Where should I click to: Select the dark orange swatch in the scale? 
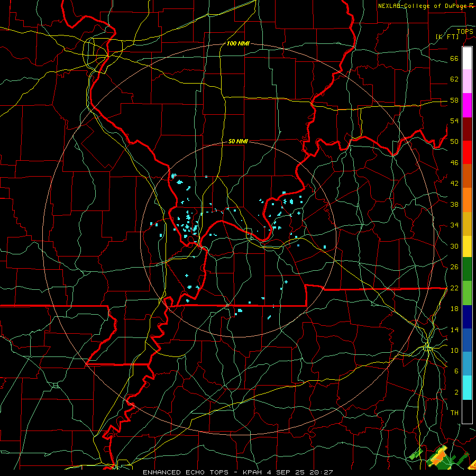[x=467, y=176]
